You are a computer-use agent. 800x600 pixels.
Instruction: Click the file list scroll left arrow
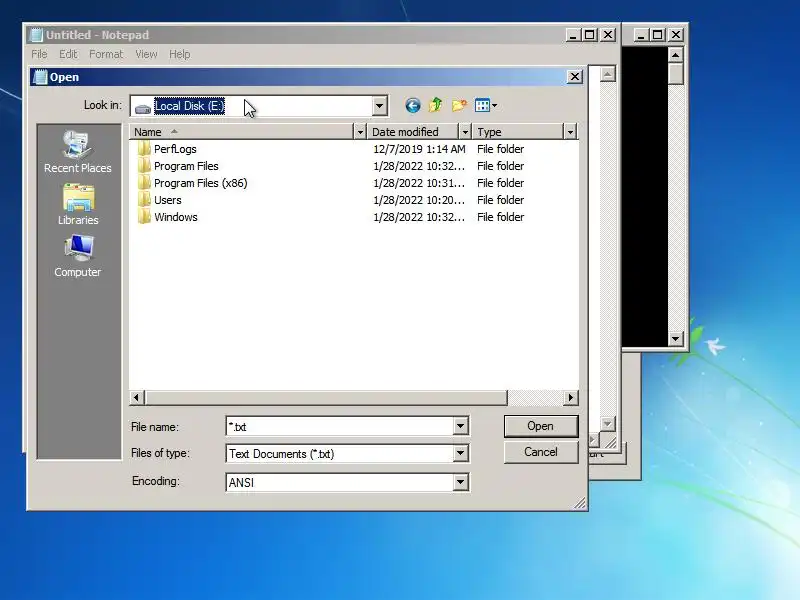coord(137,397)
